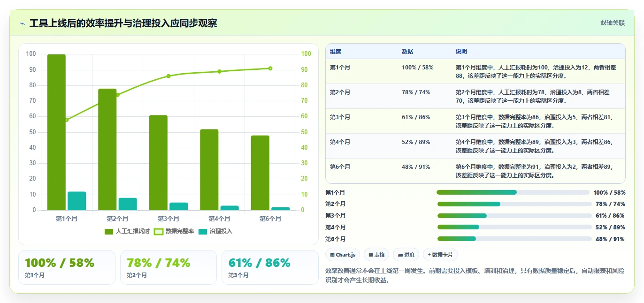Image resolution: width=644 pixels, height=303 pixels.
Task: Select the 进度 tag chip
Action: [406, 255]
